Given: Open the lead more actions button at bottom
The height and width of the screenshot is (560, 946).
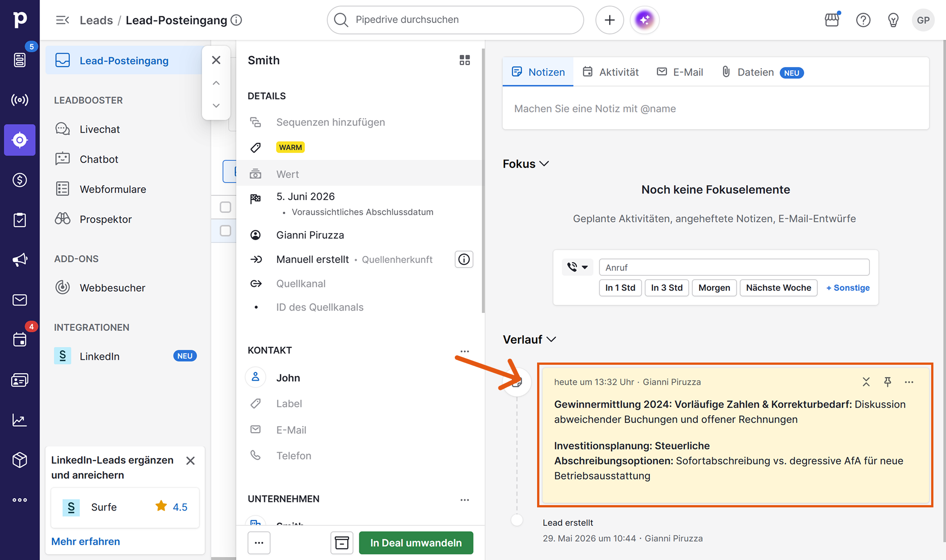Looking at the screenshot, I should 259,543.
